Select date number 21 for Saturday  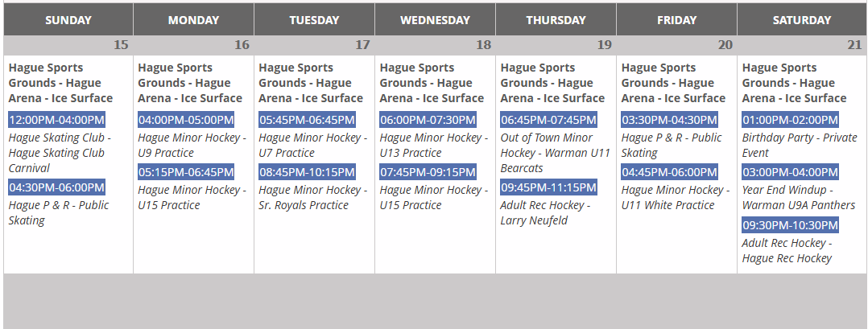pyautogui.click(x=854, y=45)
